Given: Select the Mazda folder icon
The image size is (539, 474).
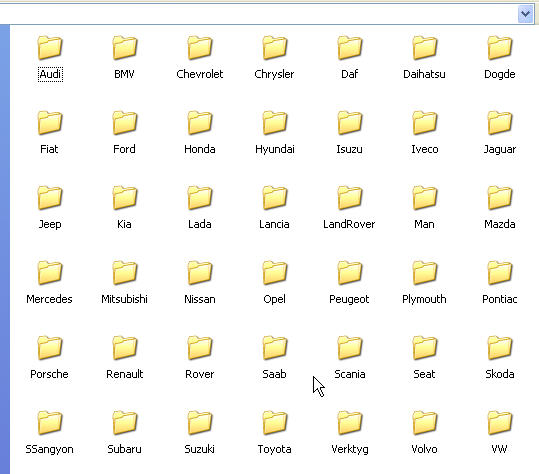Looking at the screenshot, I should click(499, 197).
